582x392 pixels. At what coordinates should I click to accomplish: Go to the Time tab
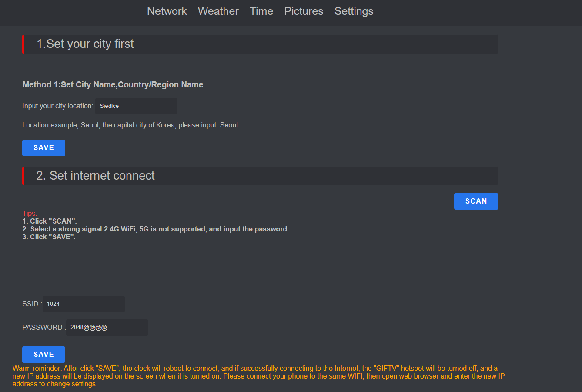tap(261, 11)
